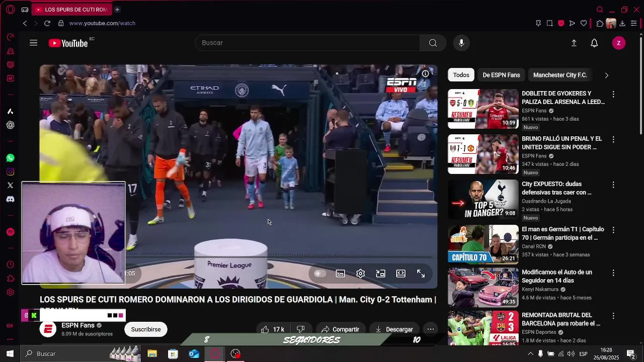Select the Todos filter chip
The image size is (644, 362).
tap(461, 75)
